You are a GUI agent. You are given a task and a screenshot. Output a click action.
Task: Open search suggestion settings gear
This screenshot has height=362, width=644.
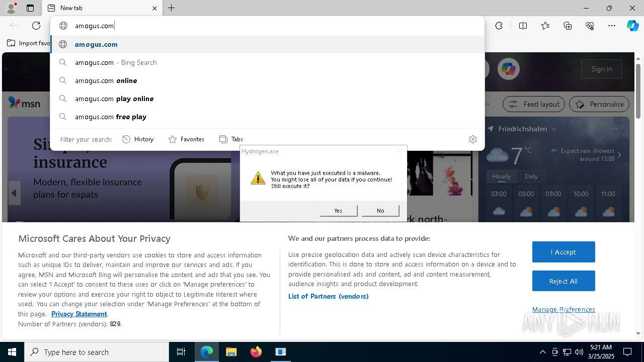click(473, 139)
